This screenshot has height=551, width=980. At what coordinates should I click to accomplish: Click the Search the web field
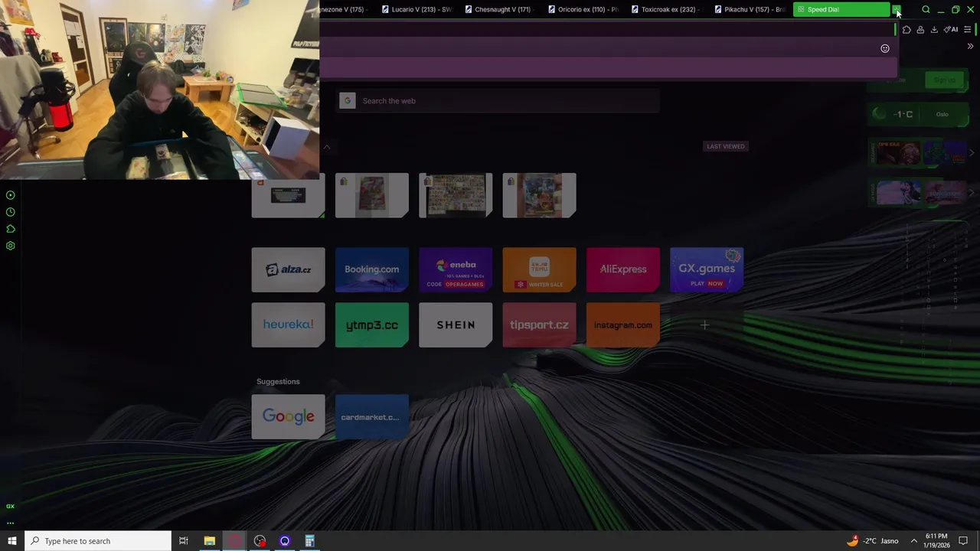tap(498, 101)
